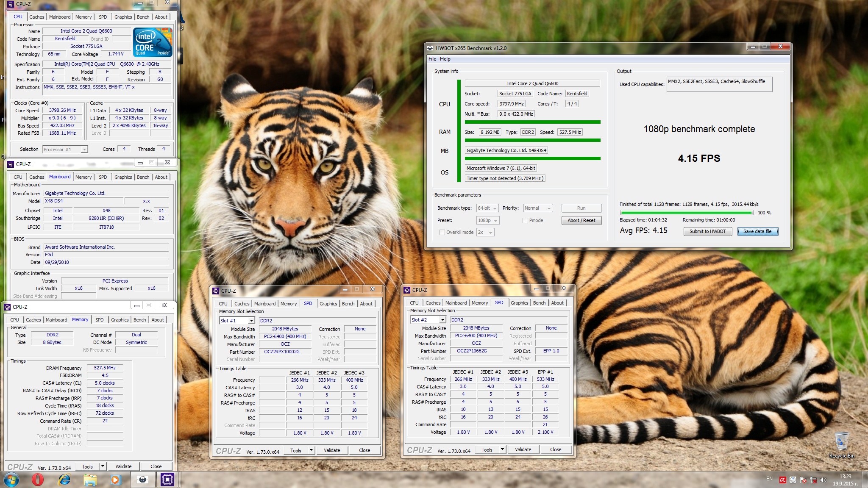Expand Tools arrow in Slot #1 SPD window

[311, 450]
